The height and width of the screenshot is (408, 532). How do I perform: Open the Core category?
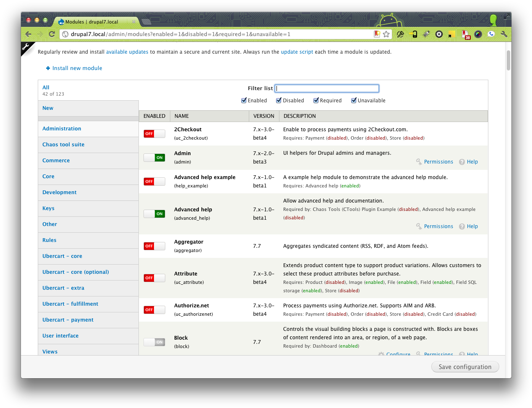coord(88,177)
